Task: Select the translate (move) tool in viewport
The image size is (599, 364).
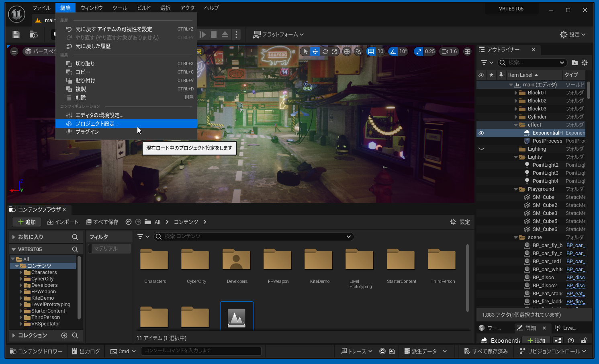Action: (315, 51)
